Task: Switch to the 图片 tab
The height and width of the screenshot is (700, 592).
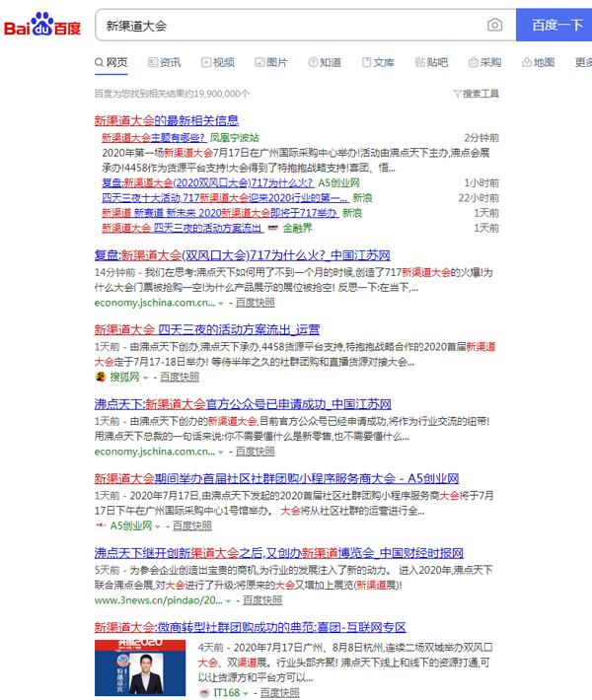Action: [x=269, y=63]
